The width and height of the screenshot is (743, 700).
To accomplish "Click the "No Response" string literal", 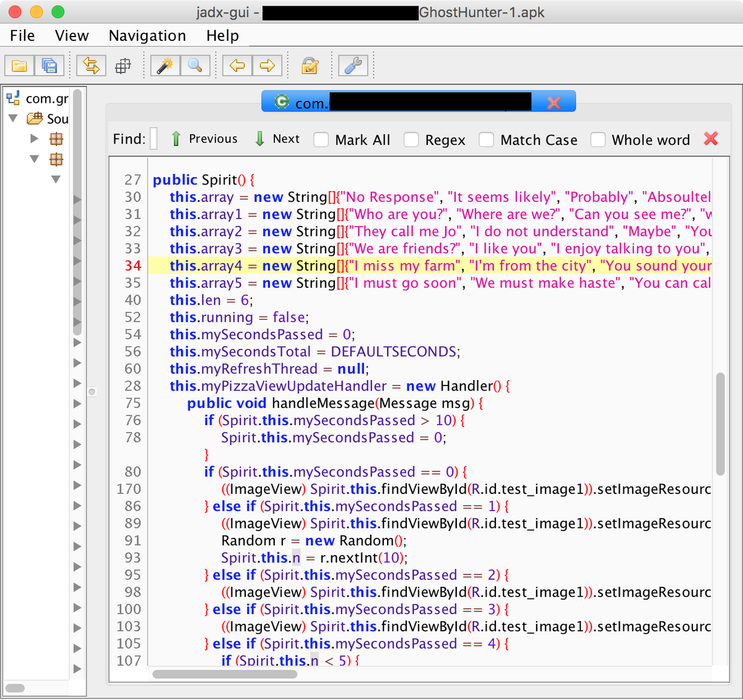I will 391,197.
